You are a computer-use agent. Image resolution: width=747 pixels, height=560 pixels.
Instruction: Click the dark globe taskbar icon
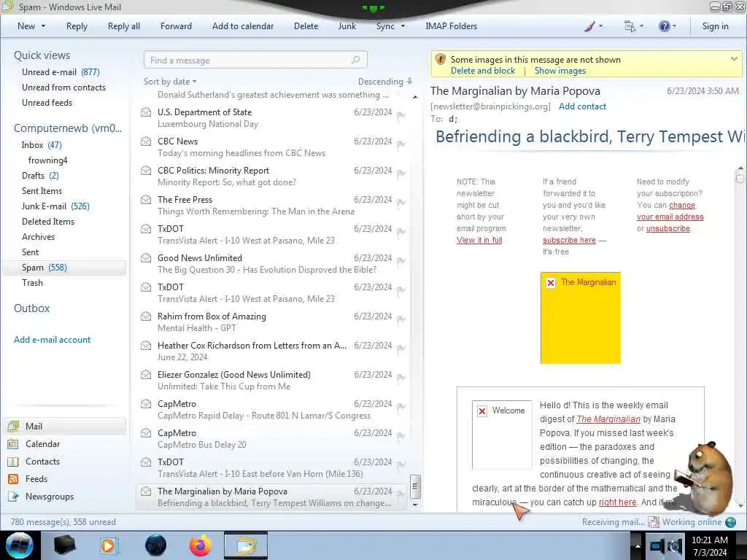point(155,545)
